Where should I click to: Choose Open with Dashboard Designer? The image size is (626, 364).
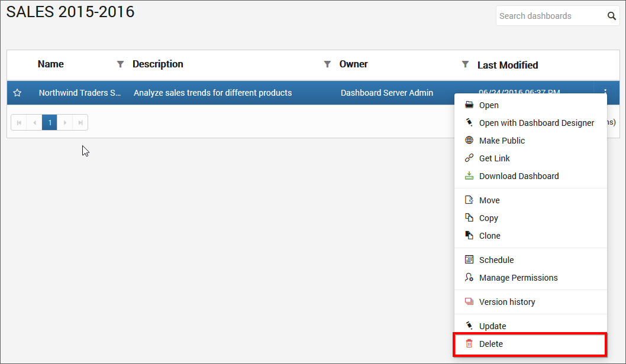tap(531, 123)
